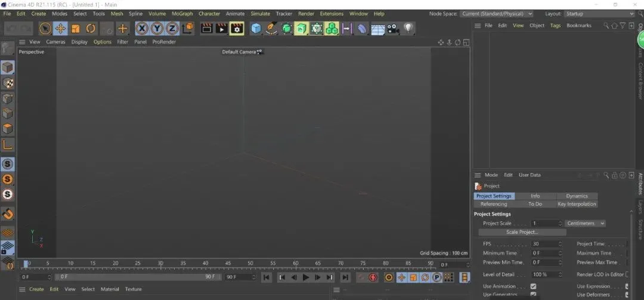Open the Node Space dropdown
Screen dimensions: 644x300
click(497, 14)
